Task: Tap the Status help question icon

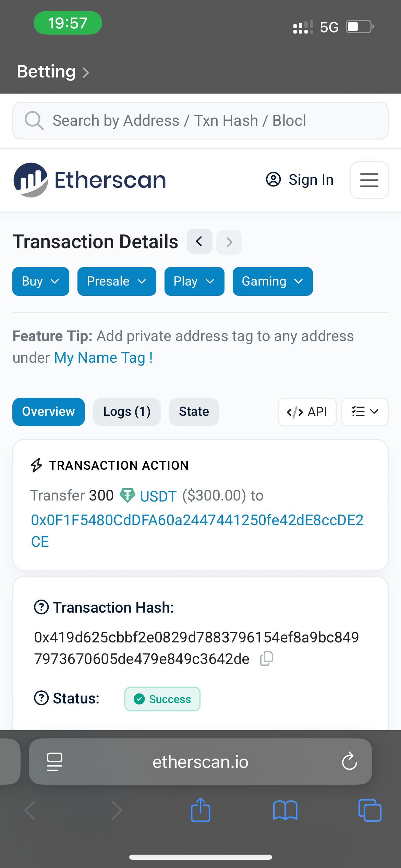Action: tap(41, 698)
